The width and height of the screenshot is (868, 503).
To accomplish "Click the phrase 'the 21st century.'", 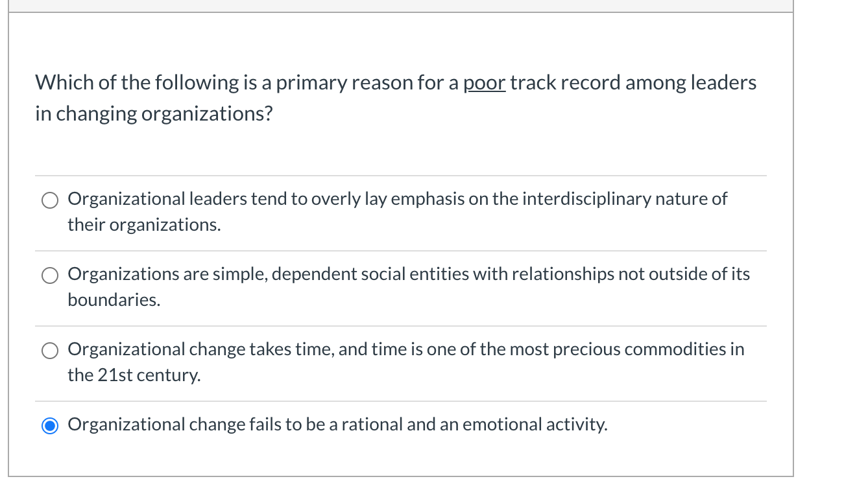I will pos(134,375).
